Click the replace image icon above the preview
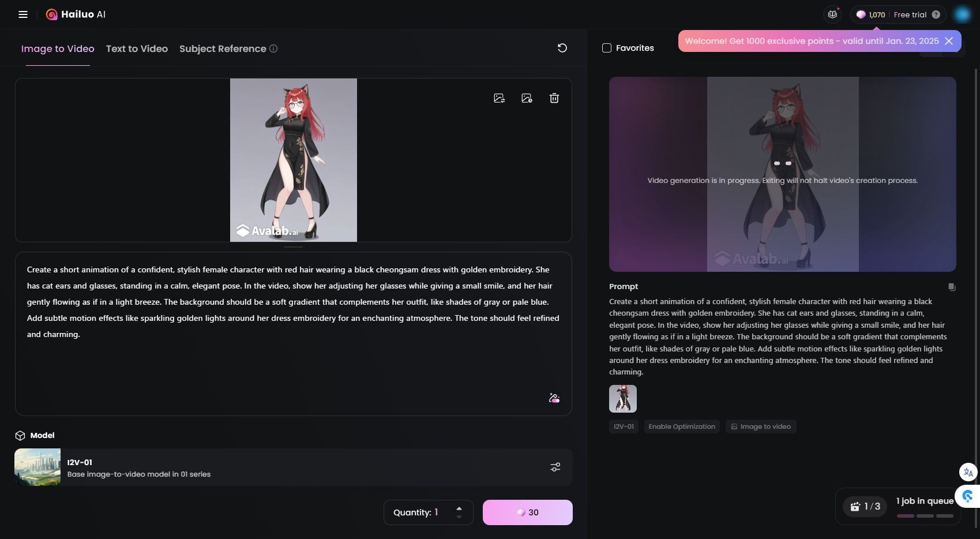Viewport: 980px width, 539px height. click(x=499, y=98)
